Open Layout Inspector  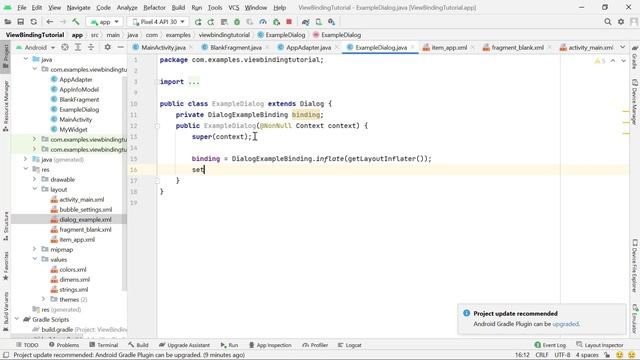[600, 345]
